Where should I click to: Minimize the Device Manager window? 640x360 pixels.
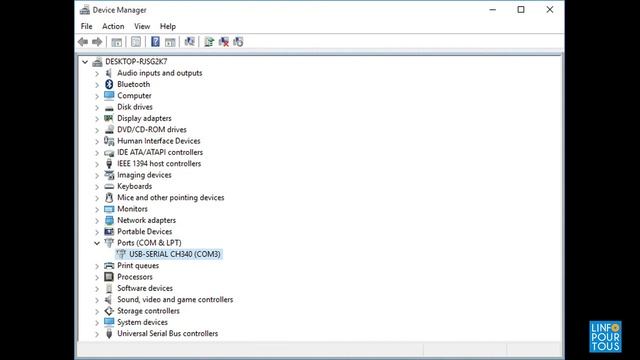click(493, 10)
